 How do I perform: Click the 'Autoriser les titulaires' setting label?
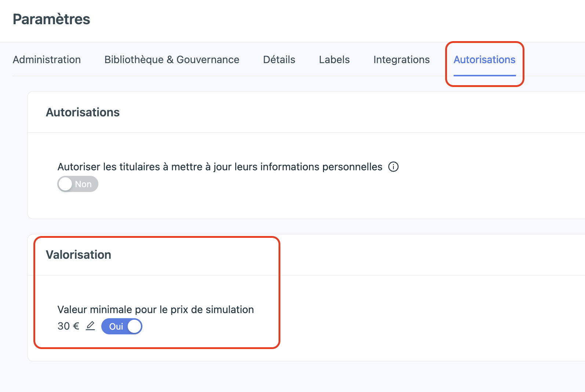(x=220, y=167)
